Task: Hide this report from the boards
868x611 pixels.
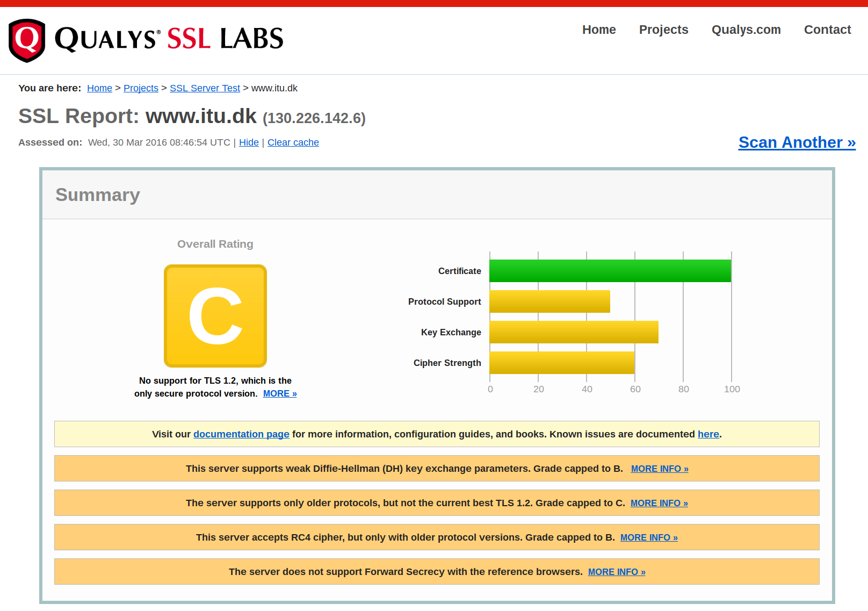Action: (249, 142)
